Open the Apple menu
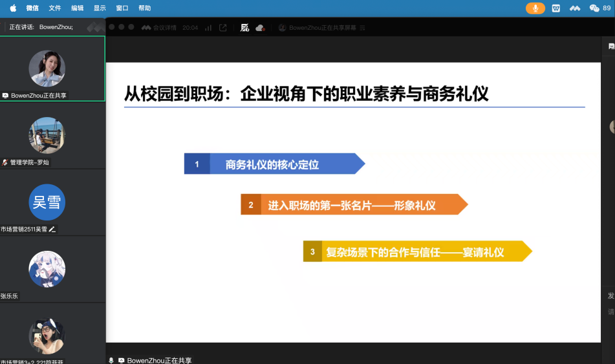 pyautogui.click(x=13, y=8)
